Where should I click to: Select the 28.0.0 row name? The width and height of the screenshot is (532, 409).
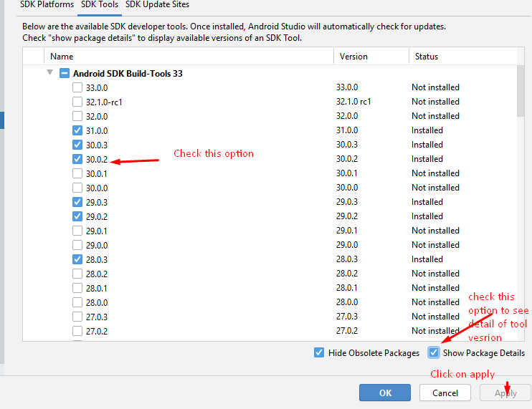click(x=97, y=302)
